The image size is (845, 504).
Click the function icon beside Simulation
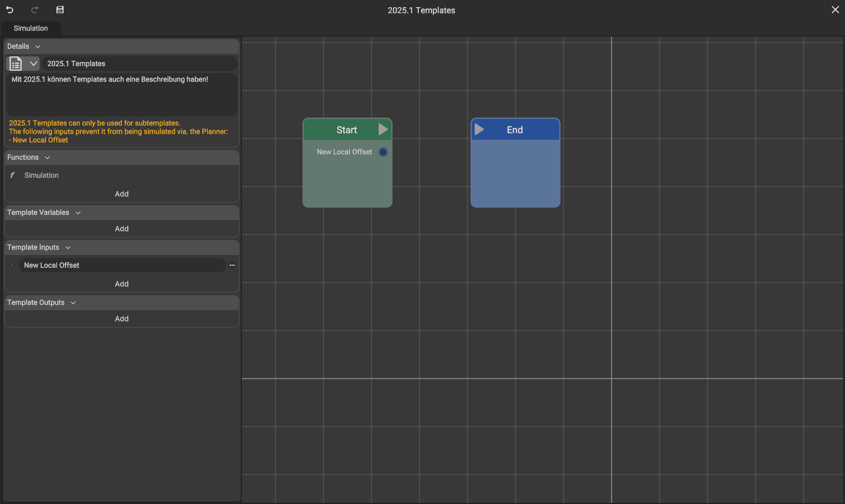(12, 175)
